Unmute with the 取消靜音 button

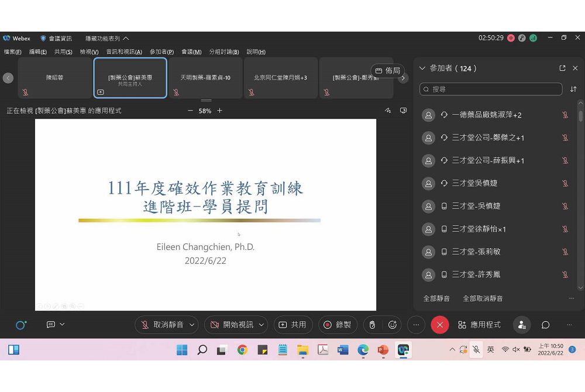(162, 325)
